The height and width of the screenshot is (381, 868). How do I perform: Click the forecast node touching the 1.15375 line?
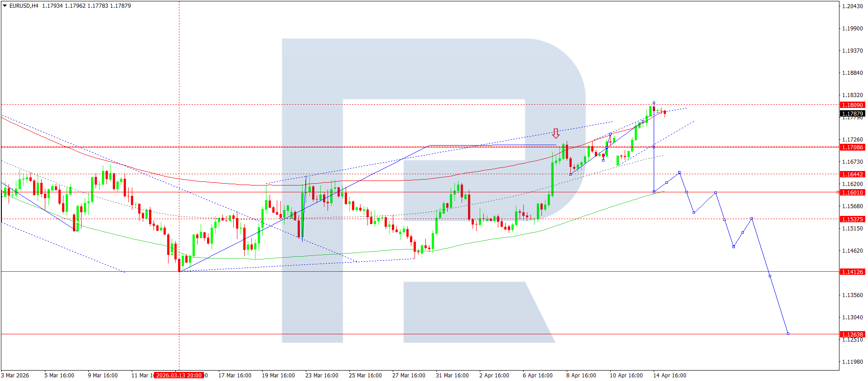(752, 219)
